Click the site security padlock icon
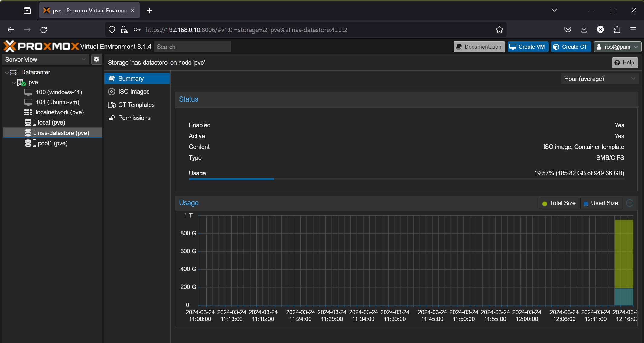Image resolution: width=644 pixels, height=343 pixels. tap(124, 30)
